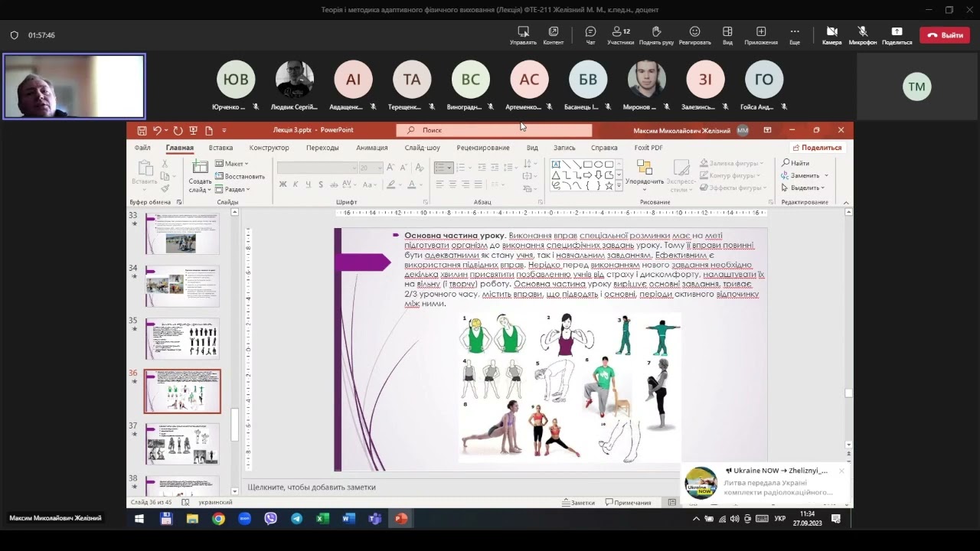Image resolution: width=980 pixels, height=551 pixels.
Task: Open the Заменить replace dropdown
Action: point(805,176)
